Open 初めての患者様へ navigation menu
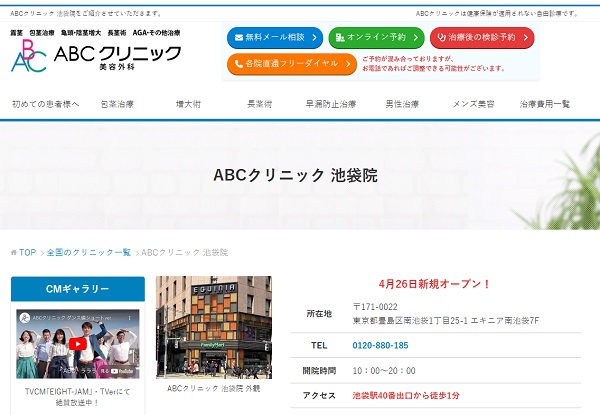 click(x=46, y=104)
